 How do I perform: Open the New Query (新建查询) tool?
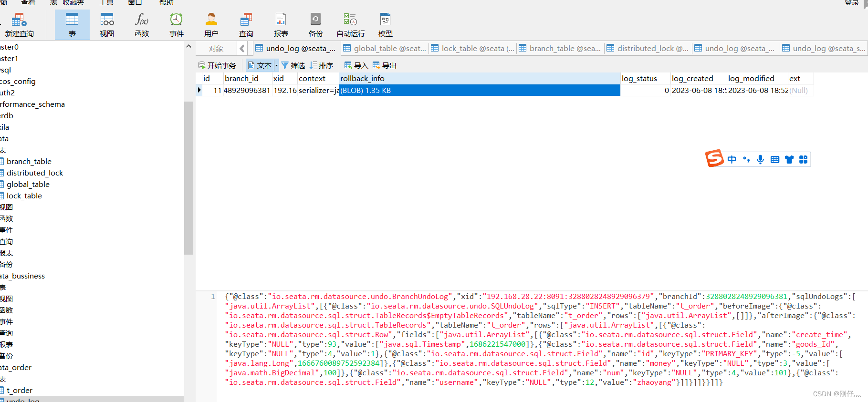(19, 25)
